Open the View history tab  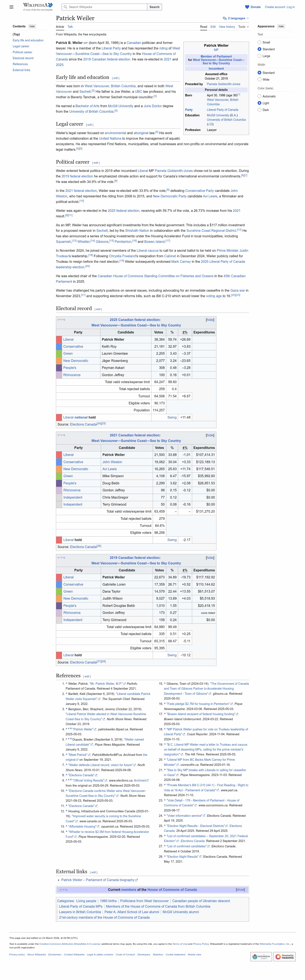click(227, 27)
